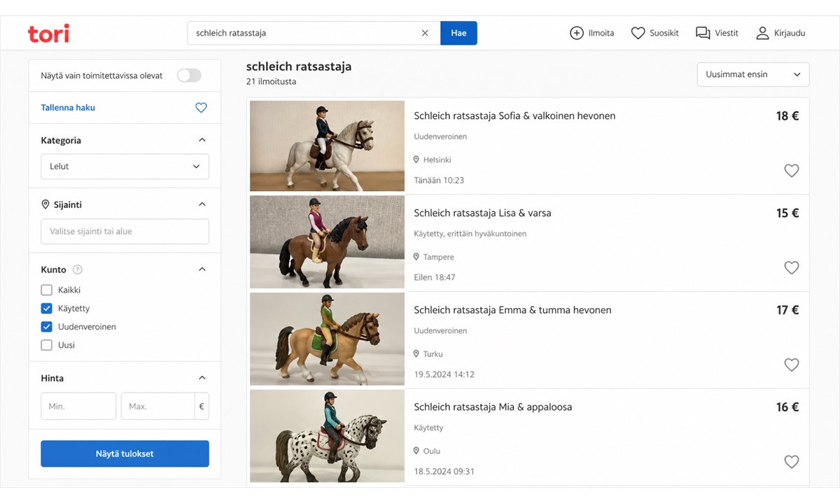Click the Kirjaudu user icon
Screen dimensions: 840x504
coord(762,33)
